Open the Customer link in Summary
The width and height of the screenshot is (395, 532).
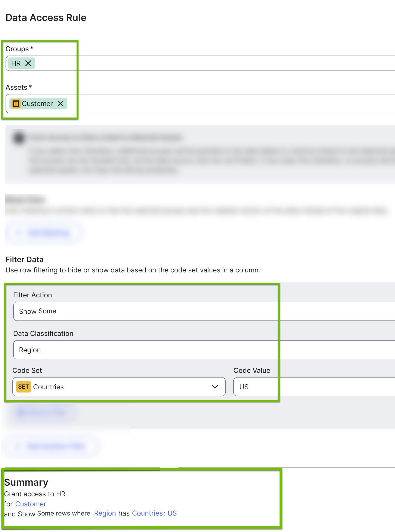pos(31,504)
